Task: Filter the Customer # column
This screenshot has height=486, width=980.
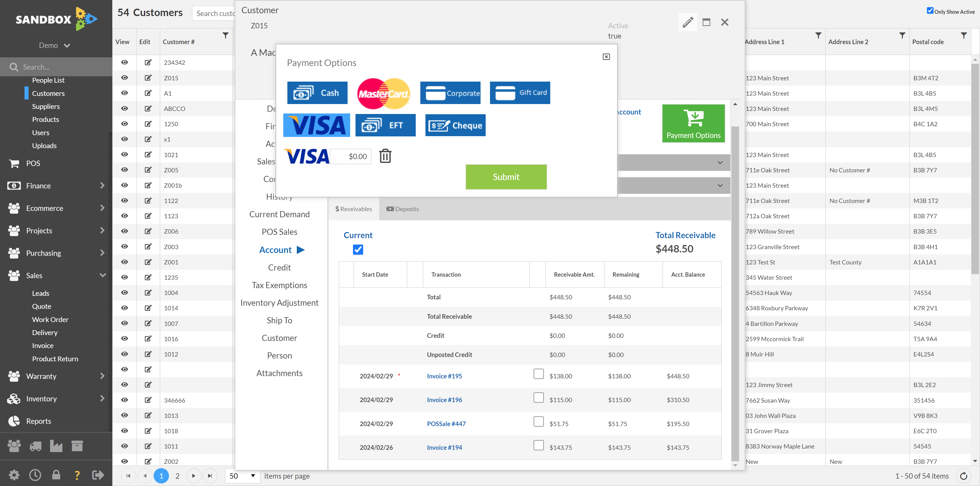Action: [x=225, y=35]
